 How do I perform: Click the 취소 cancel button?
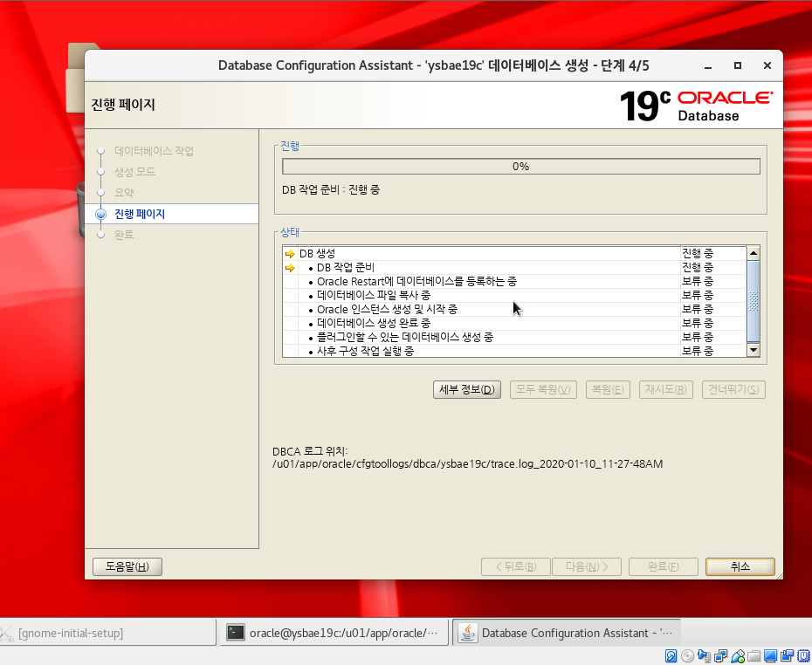pos(740,566)
